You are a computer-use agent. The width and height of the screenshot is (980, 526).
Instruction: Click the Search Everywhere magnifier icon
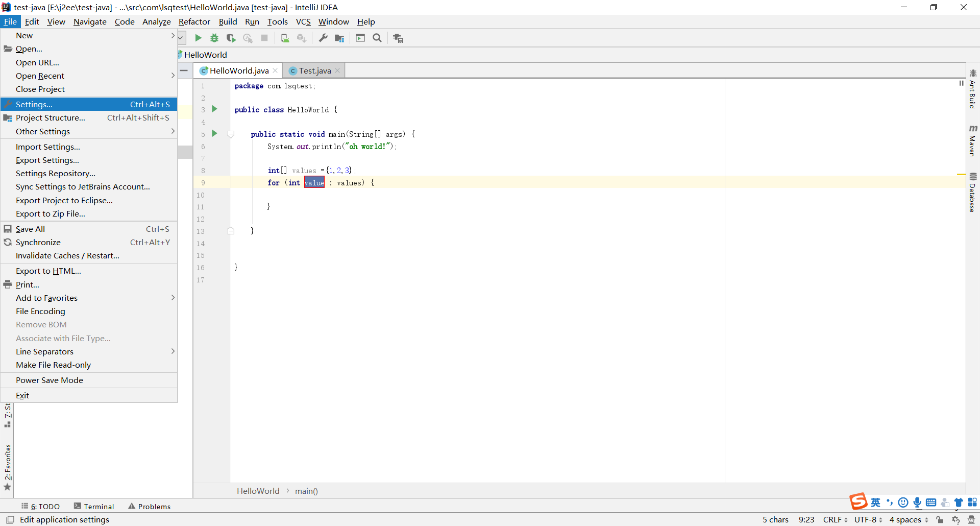(377, 38)
